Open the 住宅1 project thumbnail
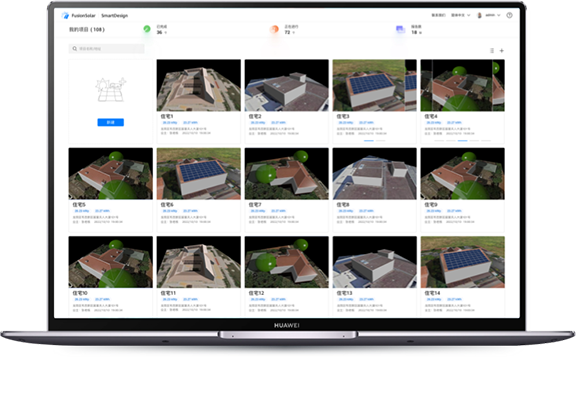This screenshot has width=576, height=396. click(x=199, y=85)
